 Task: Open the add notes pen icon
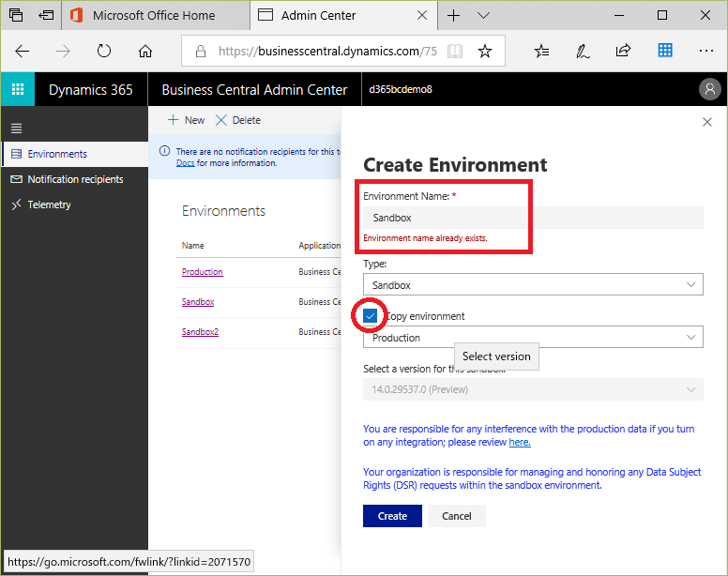click(x=583, y=51)
